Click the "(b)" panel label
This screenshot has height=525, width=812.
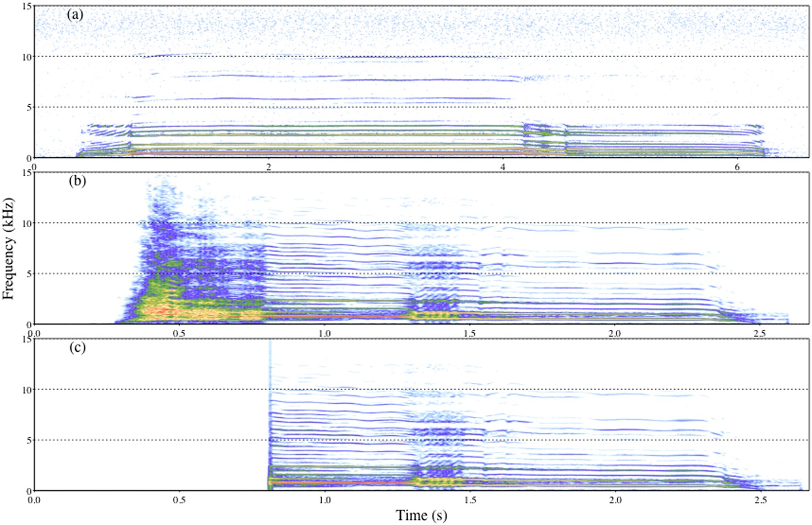pyautogui.click(x=77, y=181)
